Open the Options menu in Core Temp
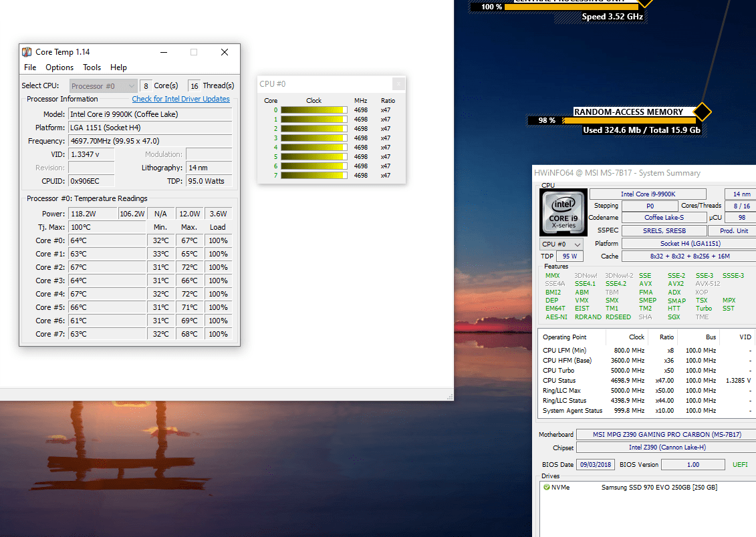 [59, 67]
